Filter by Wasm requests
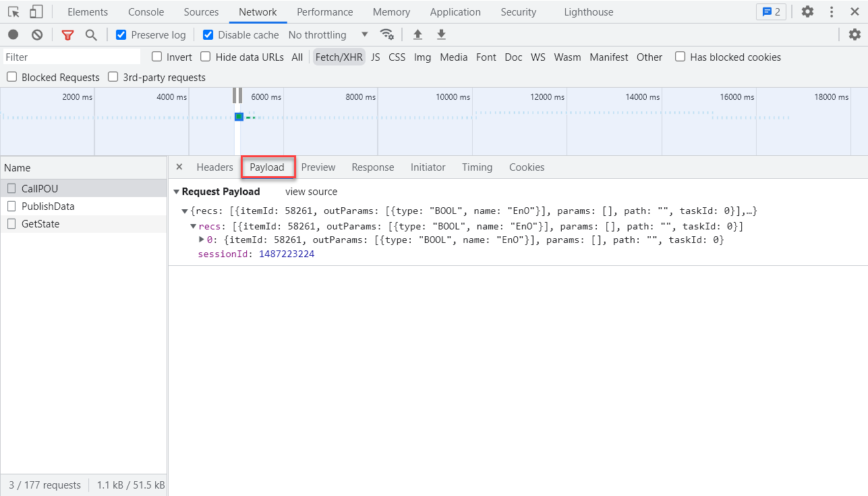This screenshot has width=868, height=496. (x=568, y=57)
